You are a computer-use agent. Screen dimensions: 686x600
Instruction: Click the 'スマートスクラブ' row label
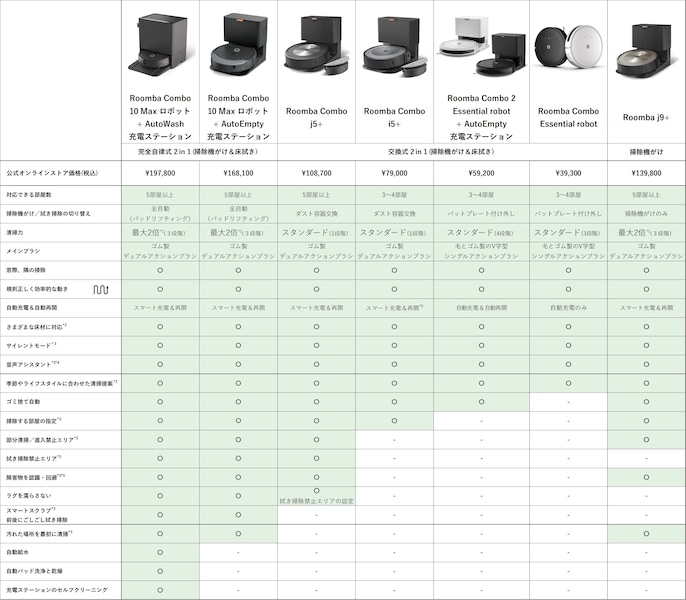(x=37, y=515)
